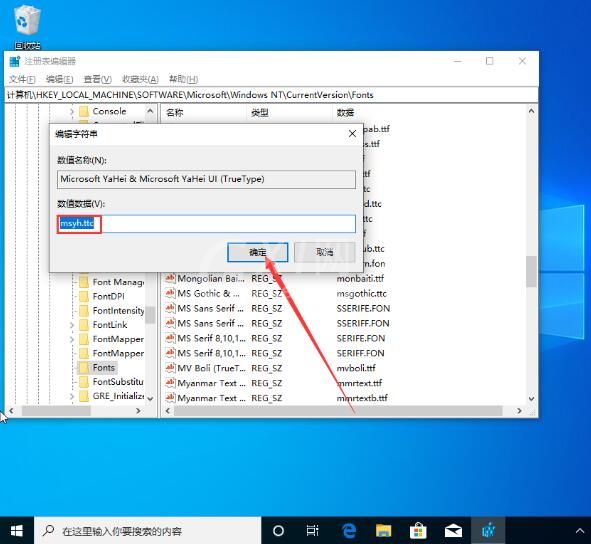Click the Mongolian Baiti string value icon
The width and height of the screenshot is (591, 544).
point(170,279)
